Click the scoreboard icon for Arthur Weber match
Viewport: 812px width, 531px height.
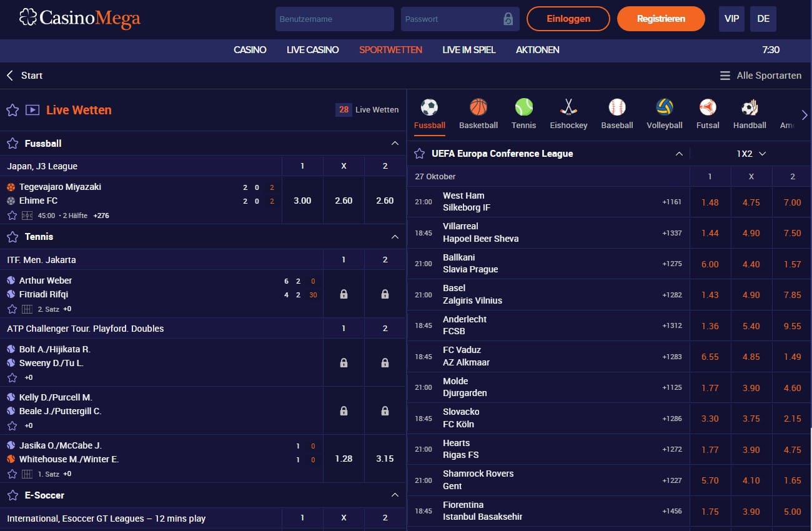pos(27,309)
